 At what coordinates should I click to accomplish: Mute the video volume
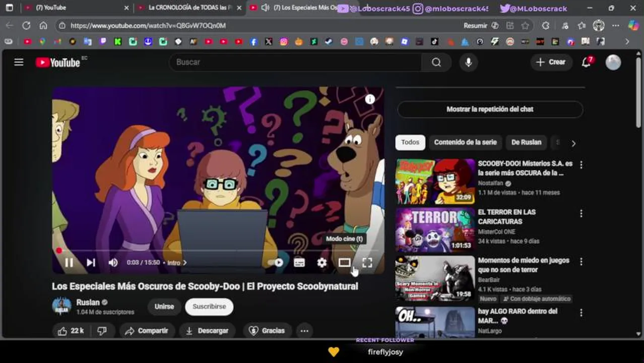pos(113,262)
